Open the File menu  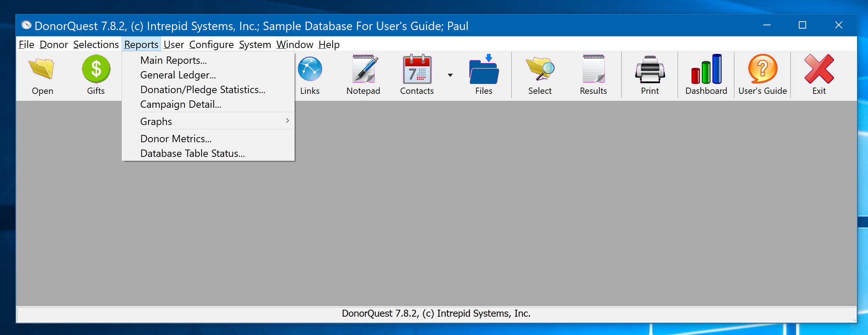point(26,44)
